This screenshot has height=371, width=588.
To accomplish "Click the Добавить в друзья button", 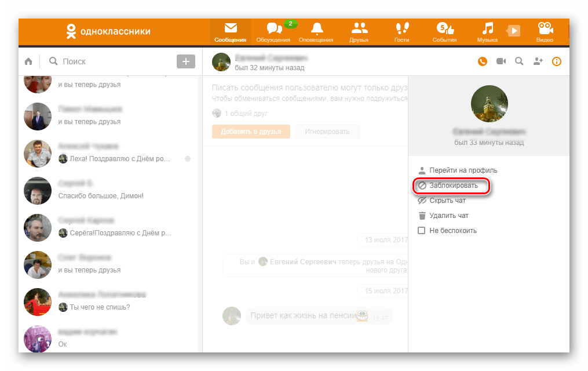I will click(251, 132).
